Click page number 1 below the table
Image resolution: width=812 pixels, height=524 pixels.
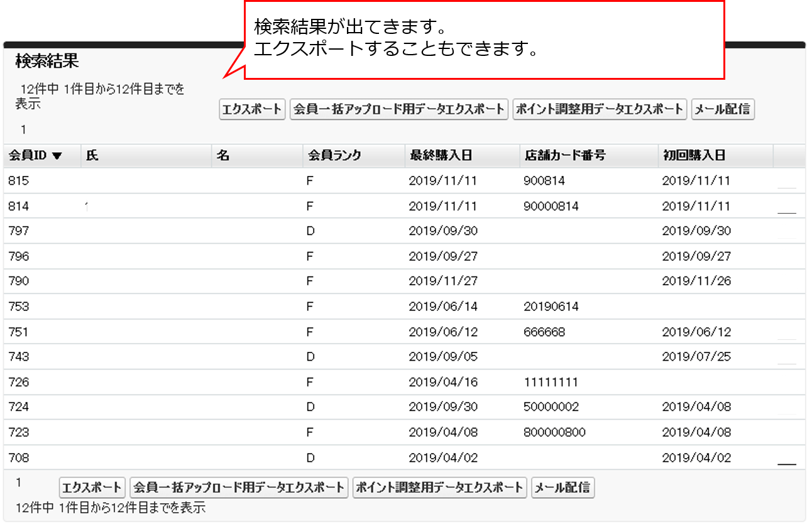click(19, 483)
